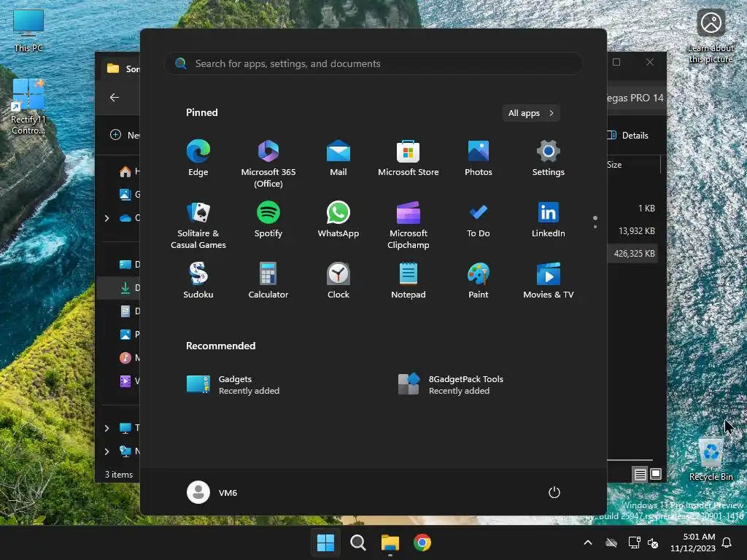Open File Explorer from the taskbar

pyautogui.click(x=390, y=542)
